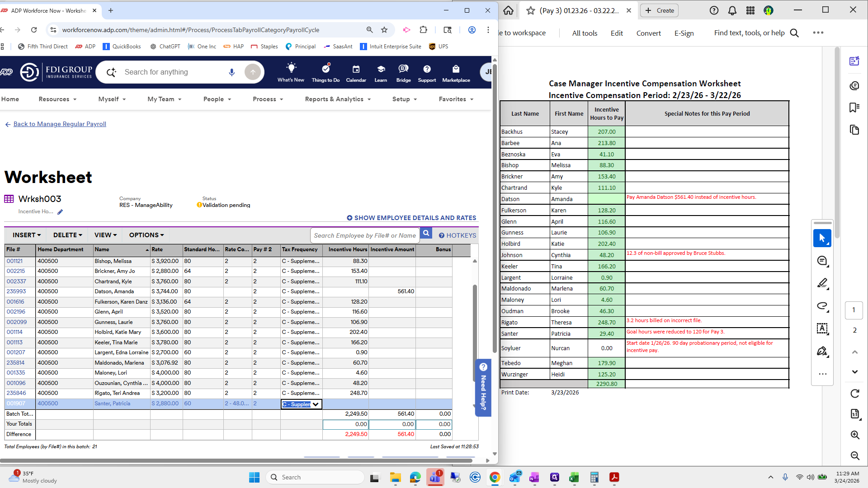Screen dimensions: 868x488
Task: Click the microphone icon in ADP search
Action: pyautogui.click(x=231, y=72)
